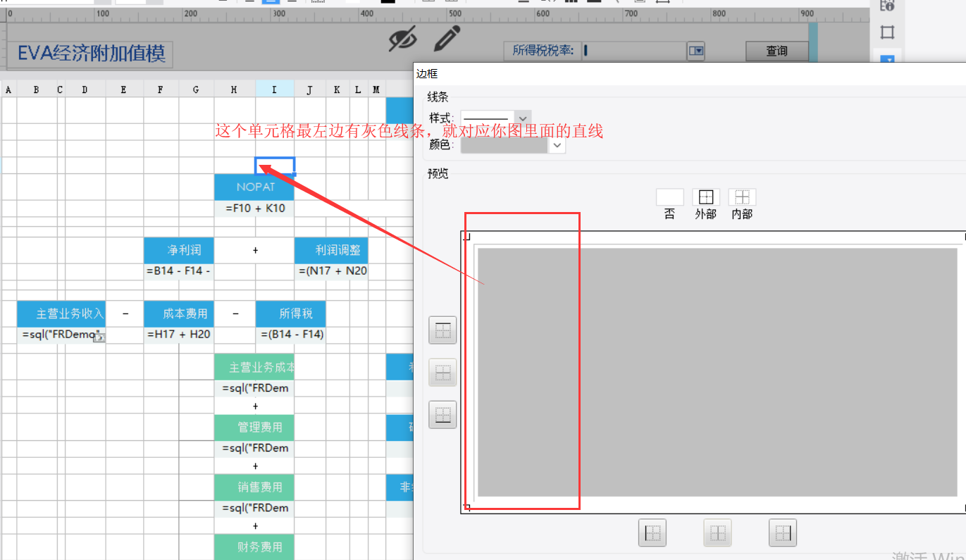This screenshot has width=966, height=560.
Task: Select the 财务费用 cell
Action: tap(254, 547)
